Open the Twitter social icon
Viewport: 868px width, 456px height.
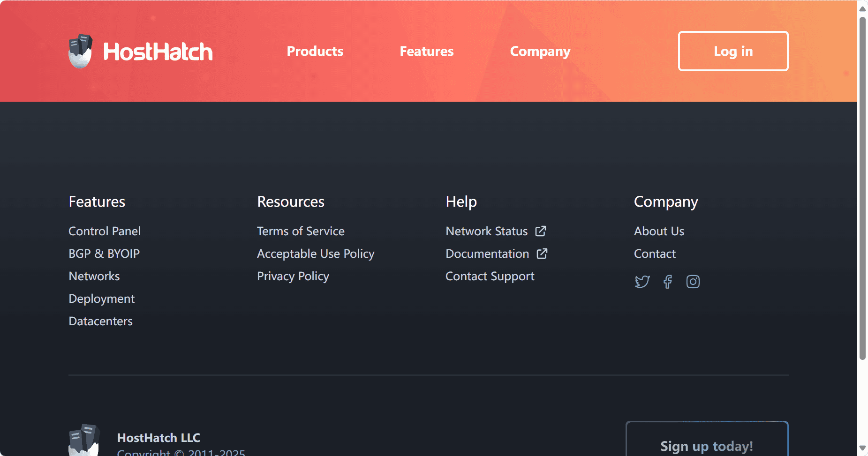pyautogui.click(x=642, y=282)
